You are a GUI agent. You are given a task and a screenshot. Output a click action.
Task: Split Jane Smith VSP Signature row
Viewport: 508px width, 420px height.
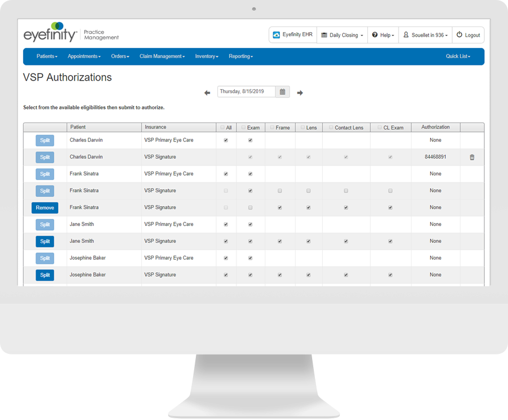pos(45,242)
